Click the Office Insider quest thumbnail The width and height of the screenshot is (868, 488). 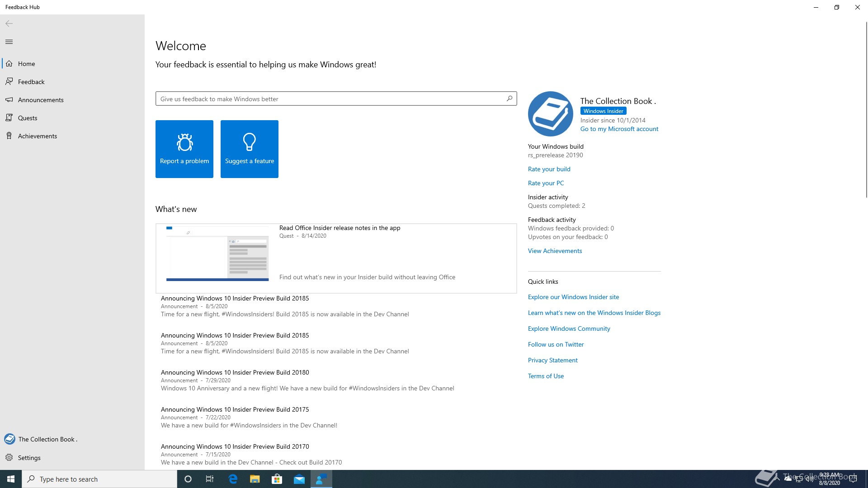(217, 253)
